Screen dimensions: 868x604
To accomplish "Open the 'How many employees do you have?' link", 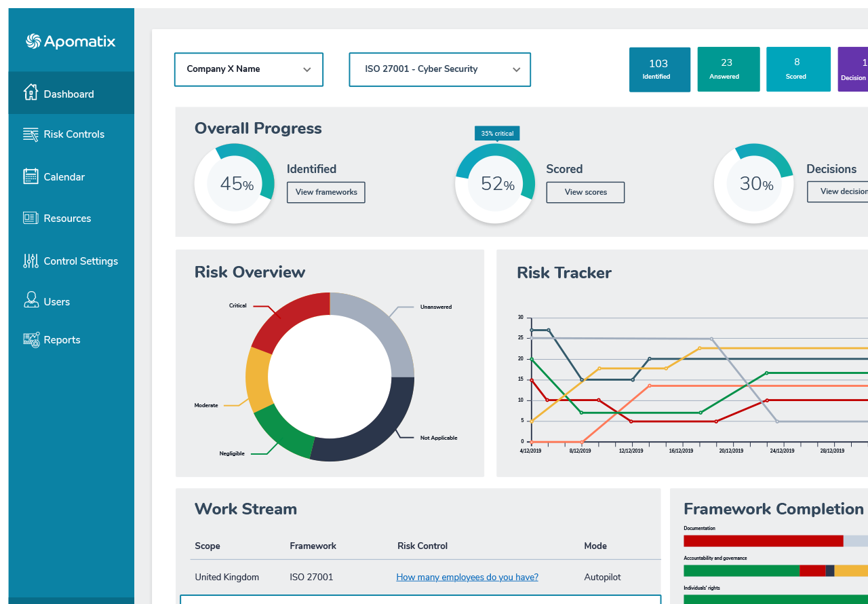I will point(467,578).
